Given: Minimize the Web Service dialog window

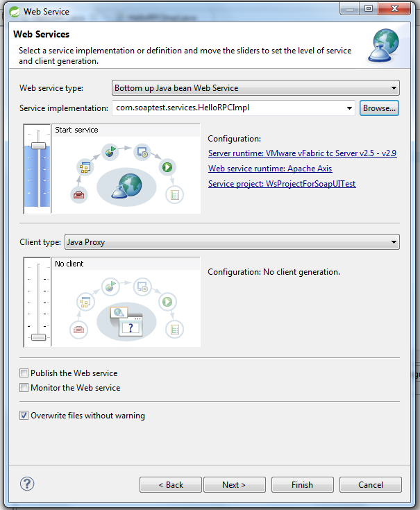Looking at the screenshot, I should [x=350, y=8].
